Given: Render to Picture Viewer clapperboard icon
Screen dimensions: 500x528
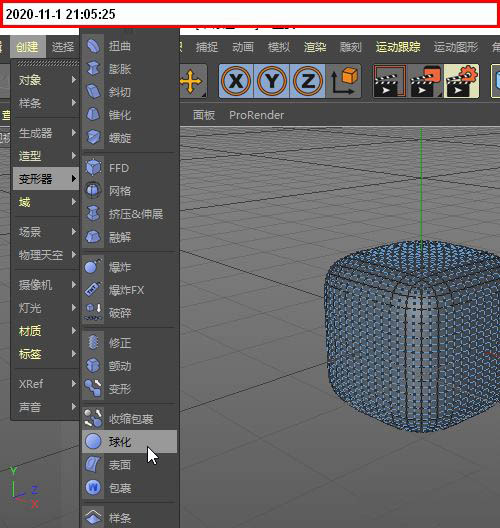Looking at the screenshot, I should [426, 81].
